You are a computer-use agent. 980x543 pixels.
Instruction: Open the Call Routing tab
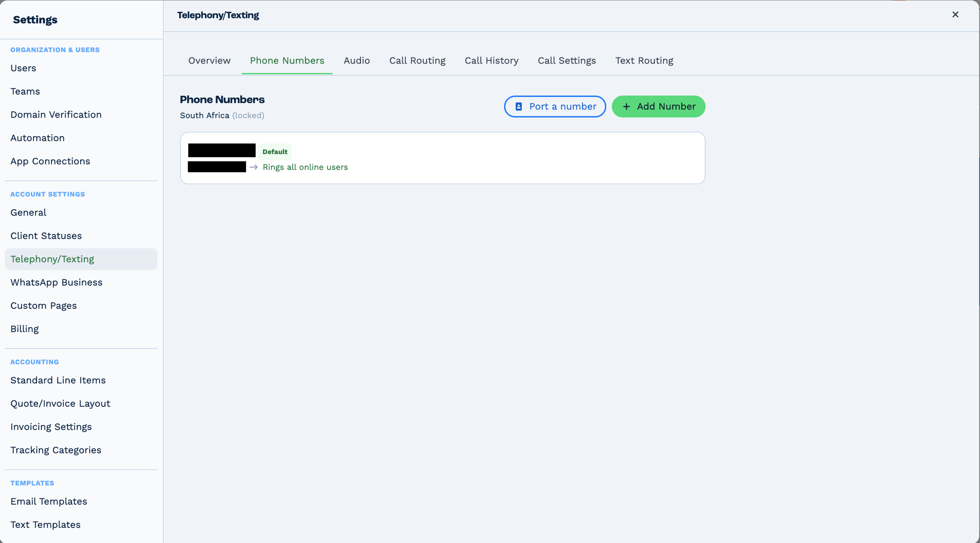click(417, 61)
